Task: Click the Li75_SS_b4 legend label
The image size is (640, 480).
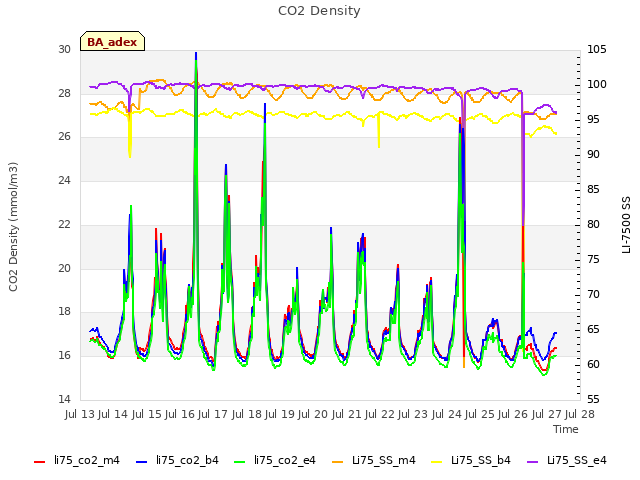Action: (481, 460)
